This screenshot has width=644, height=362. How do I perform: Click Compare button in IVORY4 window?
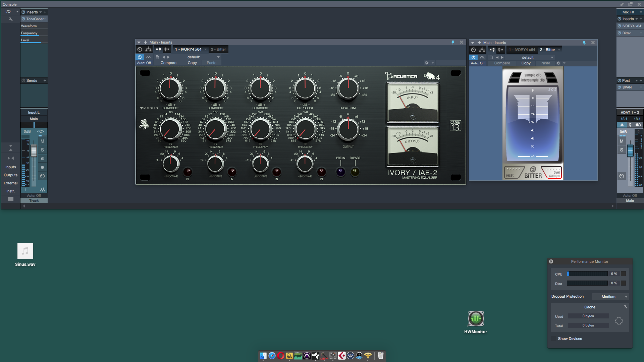pyautogui.click(x=168, y=63)
